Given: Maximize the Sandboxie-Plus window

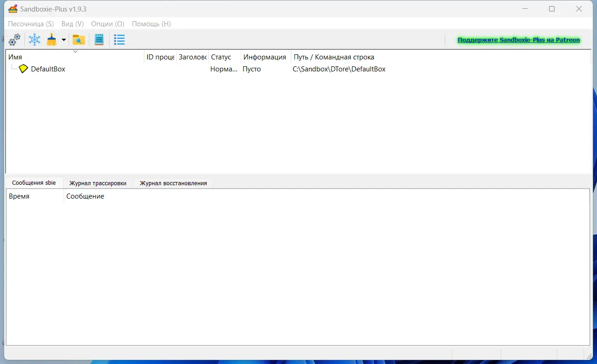Looking at the screenshot, I should click(x=552, y=9).
